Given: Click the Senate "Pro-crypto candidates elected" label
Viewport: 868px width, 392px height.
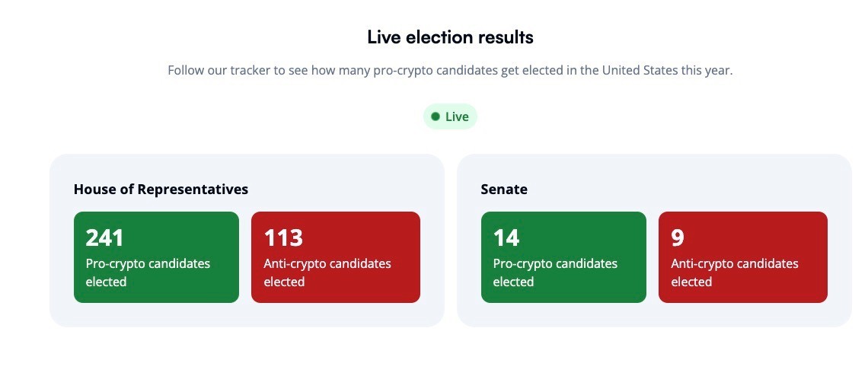Looking at the screenshot, I should pyautogui.click(x=555, y=272).
